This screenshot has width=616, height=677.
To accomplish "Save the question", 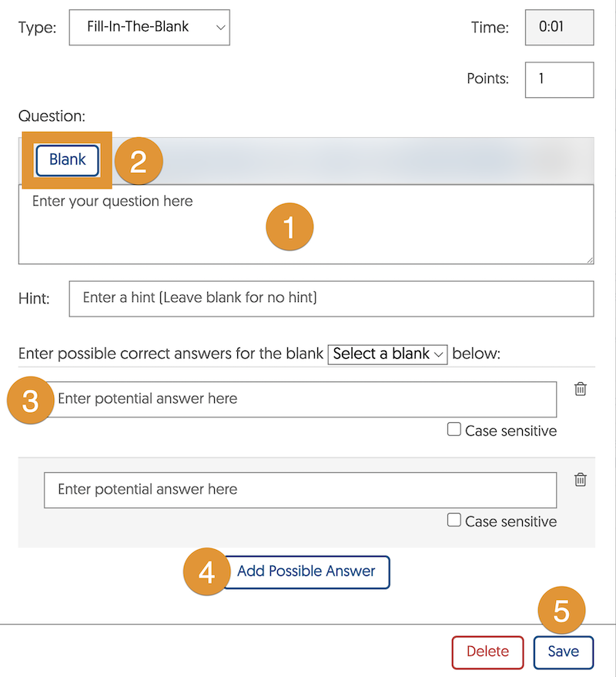I will tap(563, 652).
